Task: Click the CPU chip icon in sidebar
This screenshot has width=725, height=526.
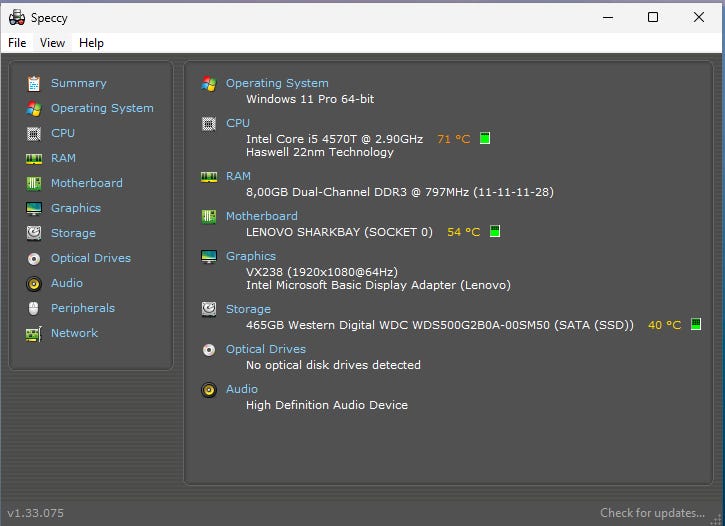Action: (34, 133)
